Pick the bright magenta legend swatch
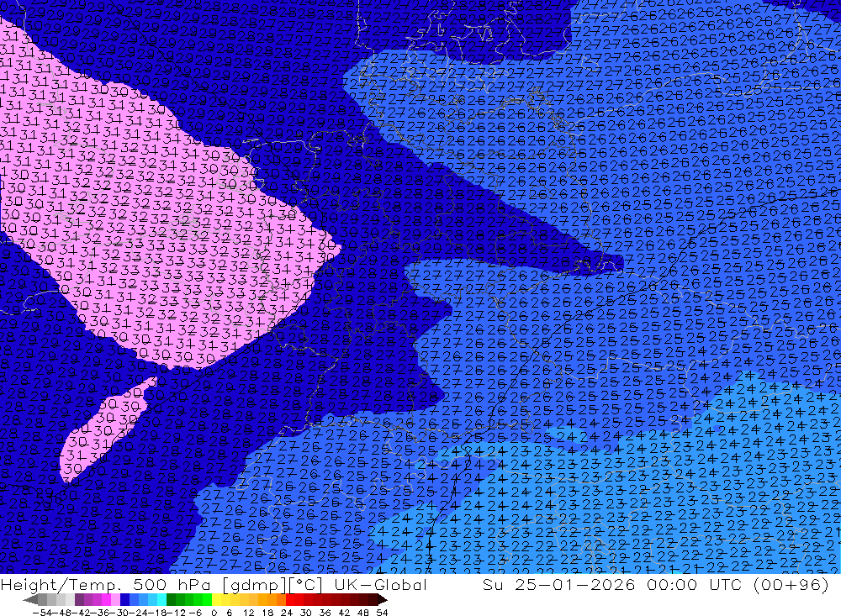The width and height of the screenshot is (841, 616). [x=106, y=600]
